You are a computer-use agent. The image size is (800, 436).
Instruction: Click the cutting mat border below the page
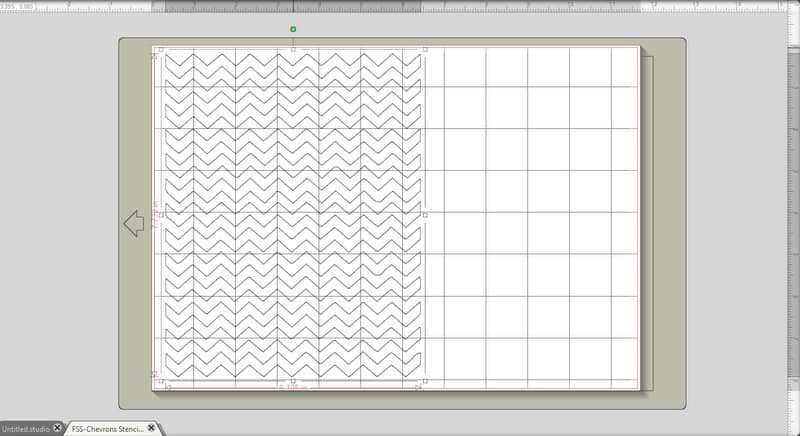click(x=400, y=400)
